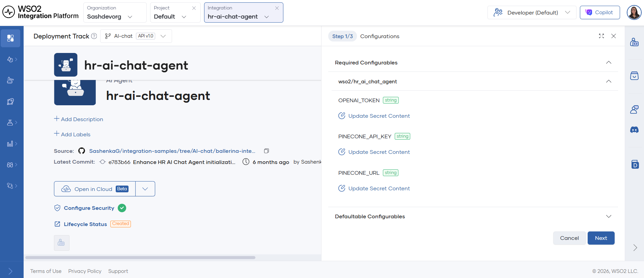Open the Open in Cloud split dropdown arrow

[145, 189]
